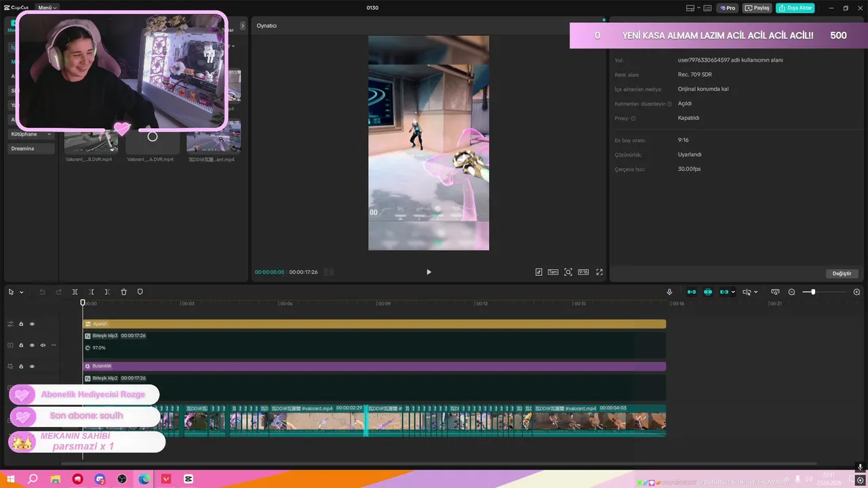868x488 pixels.
Task: Click the trash Delete icon
Action: pos(123,292)
